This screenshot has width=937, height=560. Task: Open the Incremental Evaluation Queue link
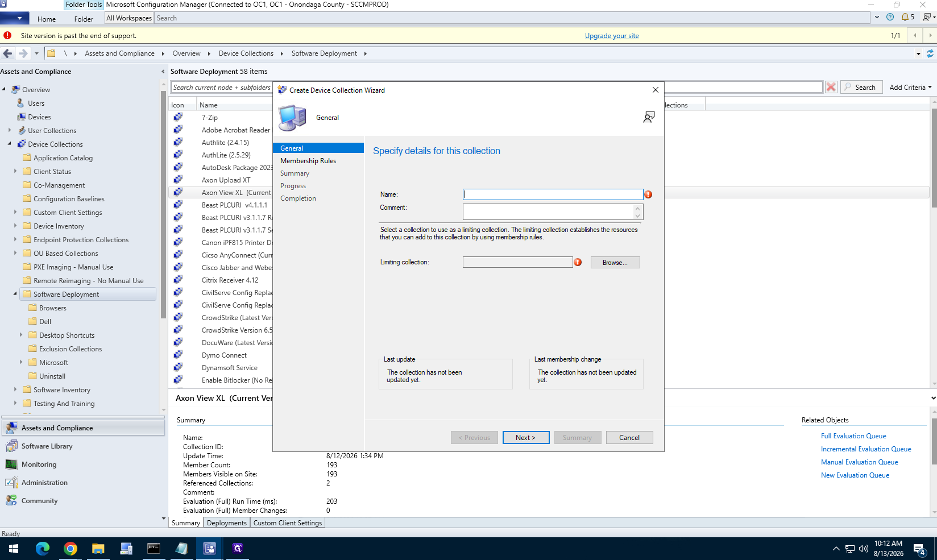tap(866, 449)
